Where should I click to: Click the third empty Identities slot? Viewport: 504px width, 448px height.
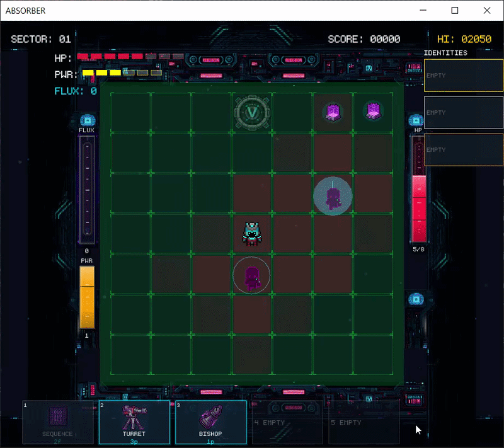(464, 150)
